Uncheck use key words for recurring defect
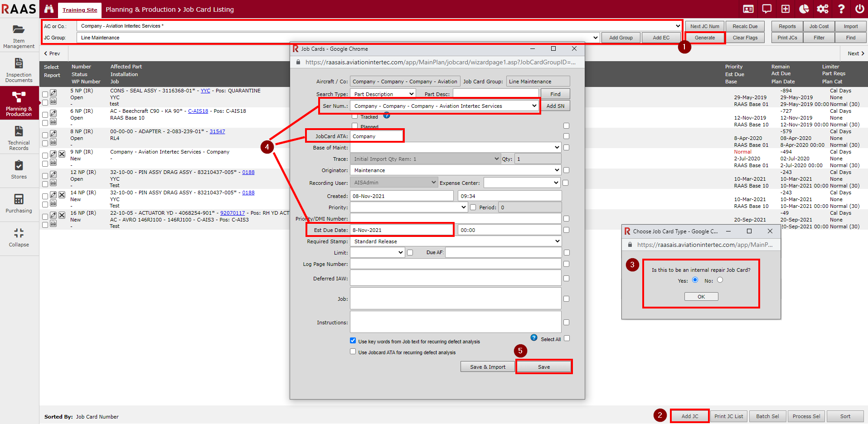 pyautogui.click(x=353, y=341)
